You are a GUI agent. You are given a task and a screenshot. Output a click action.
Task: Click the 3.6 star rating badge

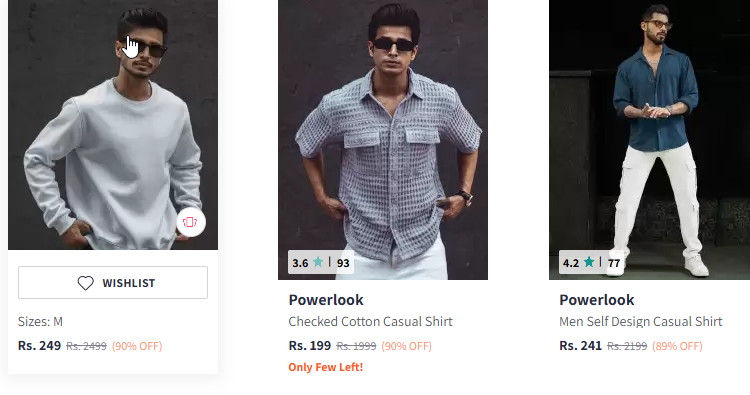(321, 262)
